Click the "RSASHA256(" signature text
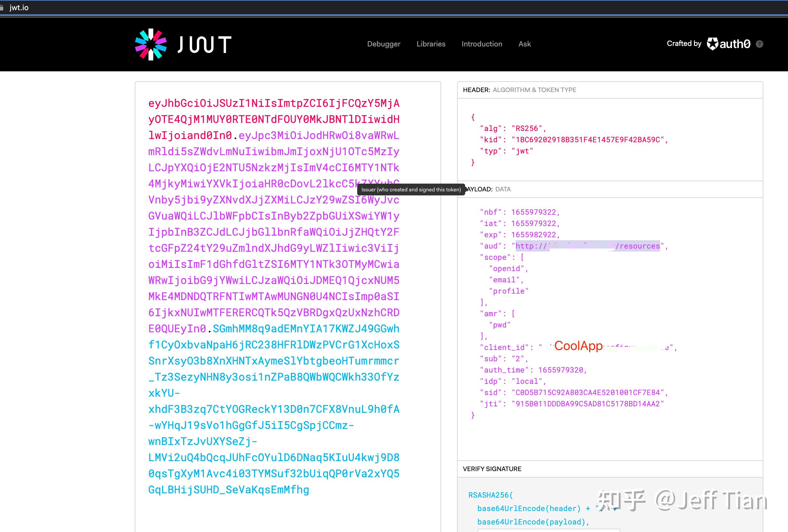The width and height of the screenshot is (788, 532). 491,495
